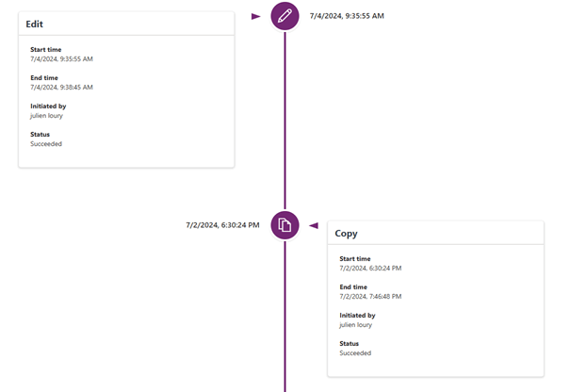
Task: Click Succeeded status in the Edit card
Action: 46,144
